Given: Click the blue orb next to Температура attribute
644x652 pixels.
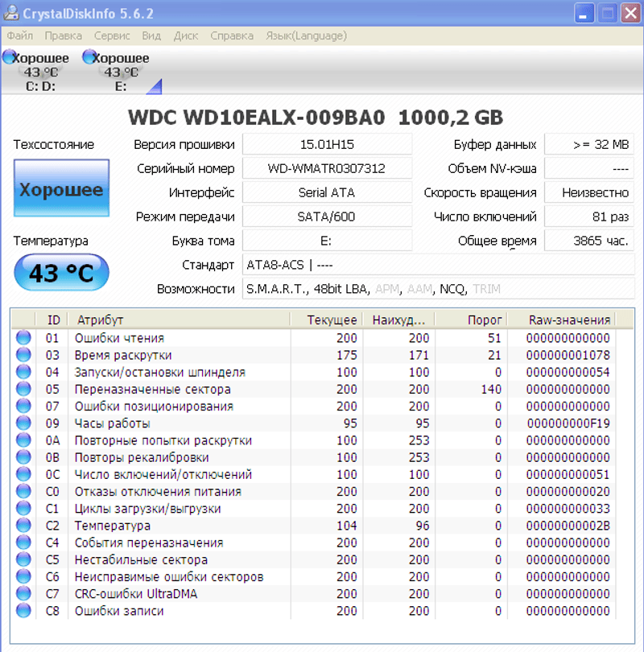Looking at the screenshot, I should click(x=23, y=526).
